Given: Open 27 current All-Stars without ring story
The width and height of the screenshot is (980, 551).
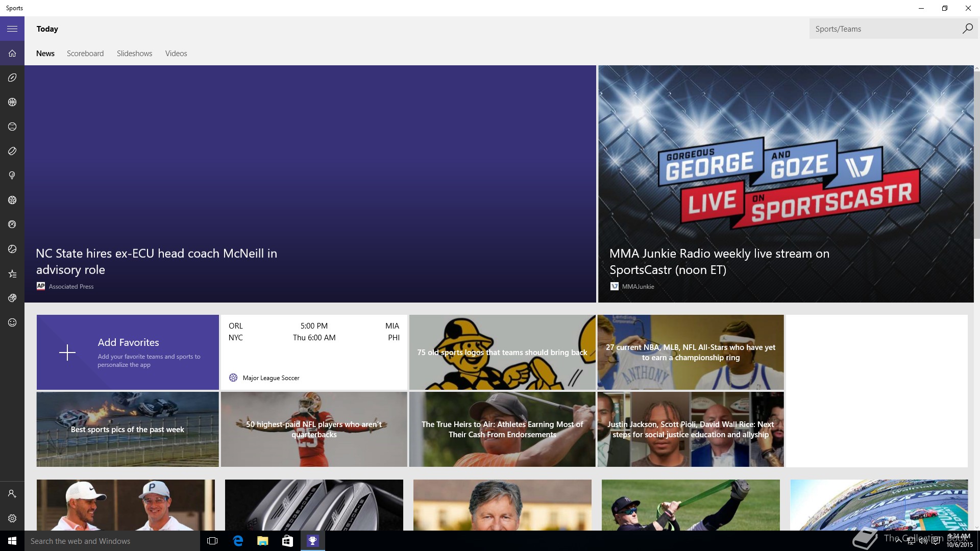Looking at the screenshot, I should tap(691, 353).
